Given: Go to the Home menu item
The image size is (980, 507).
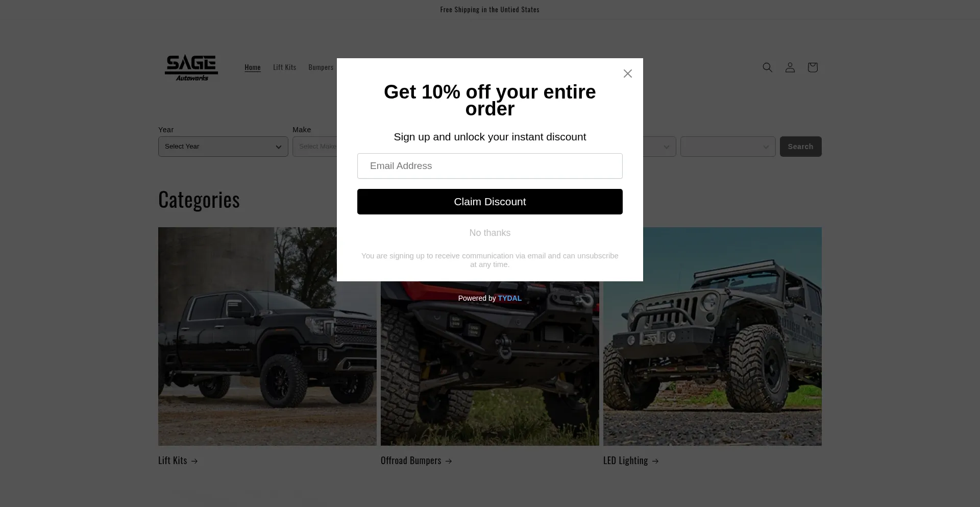Looking at the screenshot, I should (253, 67).
